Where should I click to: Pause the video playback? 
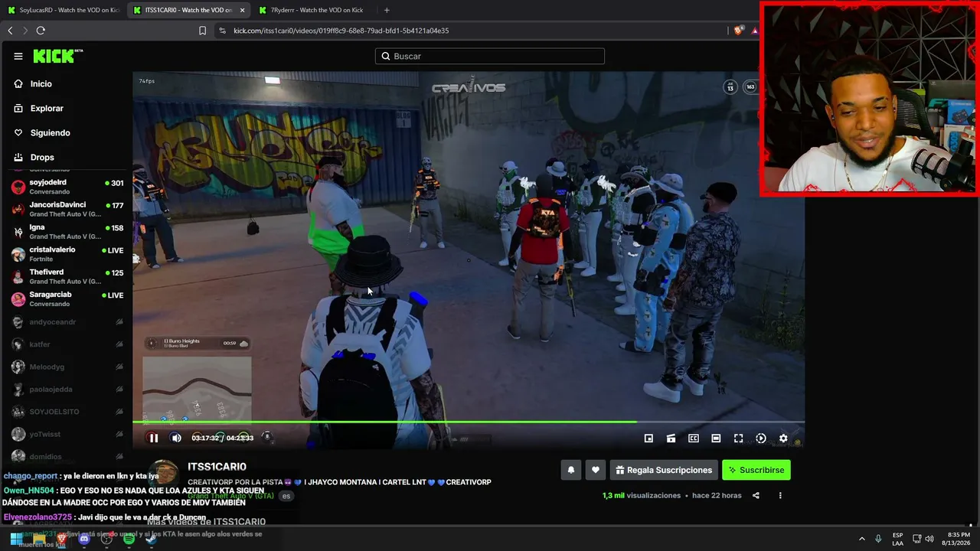point(153,438)
